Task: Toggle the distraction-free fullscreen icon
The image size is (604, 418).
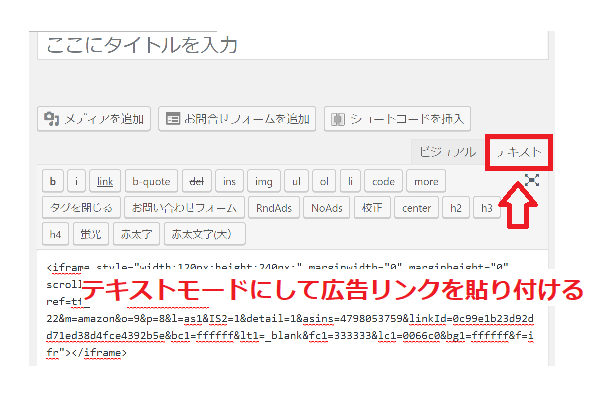Action: [532, 180]
